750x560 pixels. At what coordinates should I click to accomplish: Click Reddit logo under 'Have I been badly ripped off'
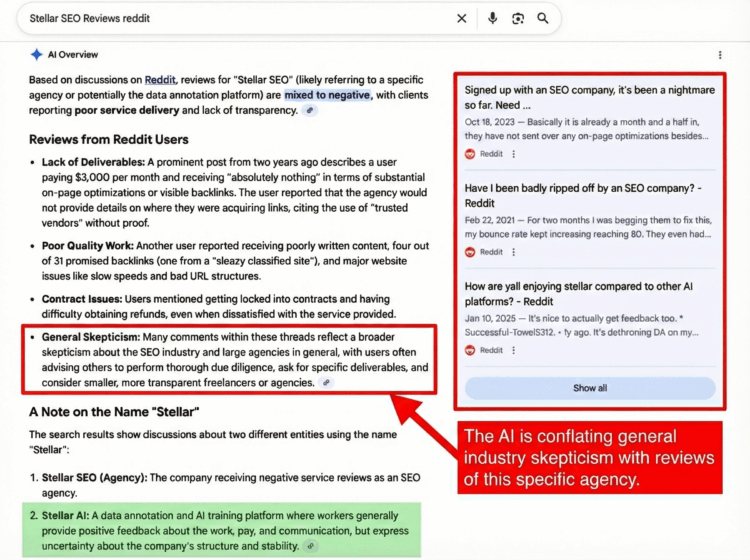pos(470,252)
